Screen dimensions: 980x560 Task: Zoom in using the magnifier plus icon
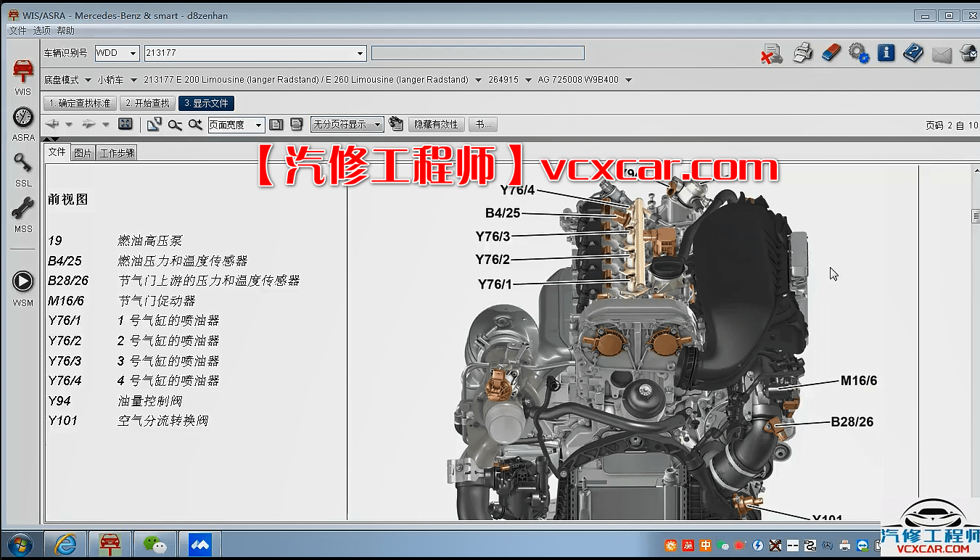point(194,124)
